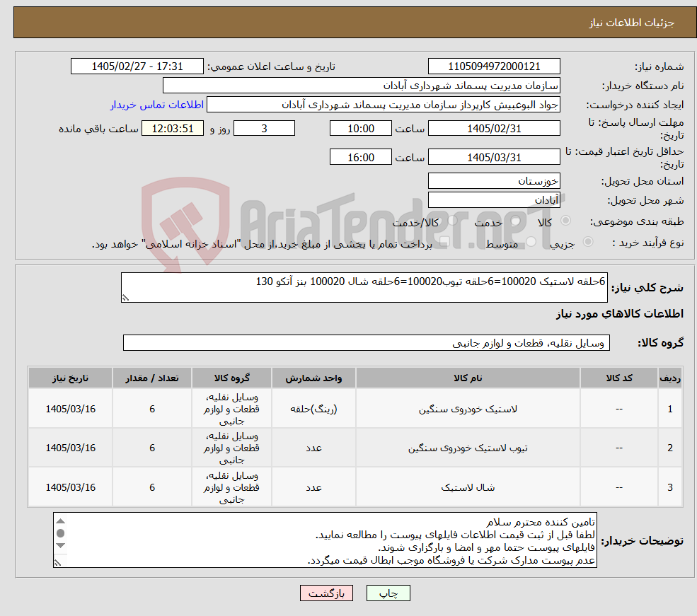Click the need date of row 3
Viewport: 697px width, 616px height.
pyautogui.click(x=70, y=488)
